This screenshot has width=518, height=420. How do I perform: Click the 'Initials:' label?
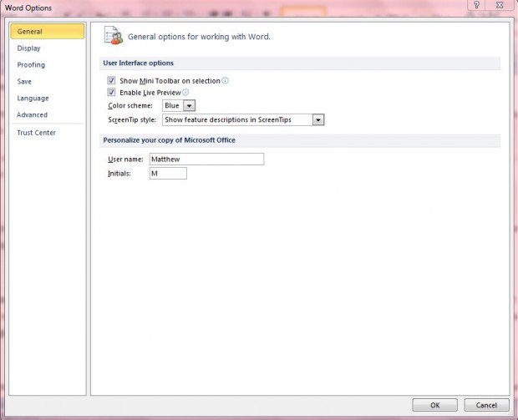(x=119, y=174)
